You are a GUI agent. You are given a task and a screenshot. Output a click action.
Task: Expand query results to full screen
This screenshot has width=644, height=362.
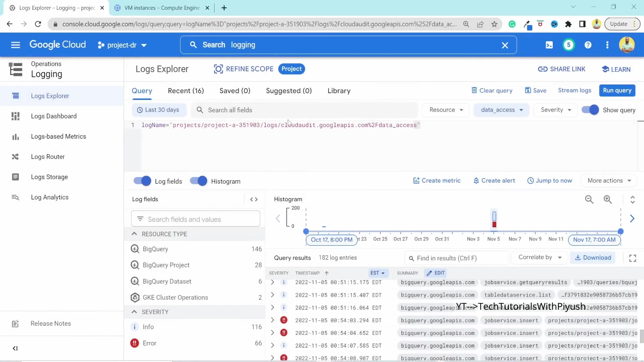(633, 258)
